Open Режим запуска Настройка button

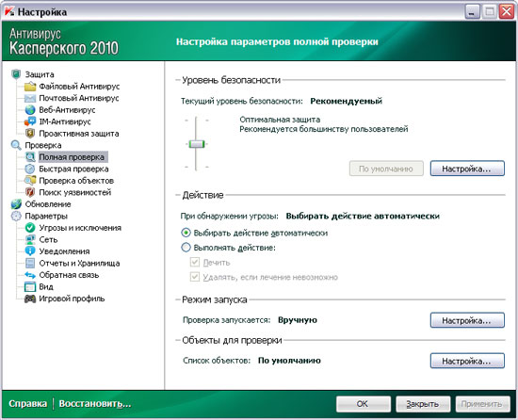467,320
